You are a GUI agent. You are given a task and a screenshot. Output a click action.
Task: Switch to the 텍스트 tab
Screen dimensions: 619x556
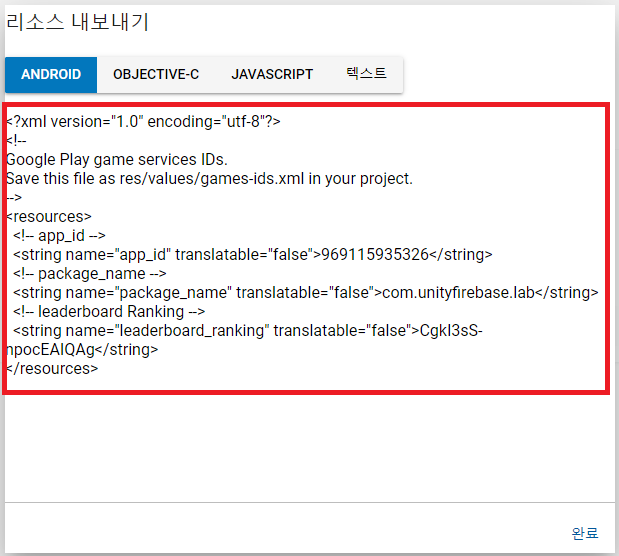(366, 75)
